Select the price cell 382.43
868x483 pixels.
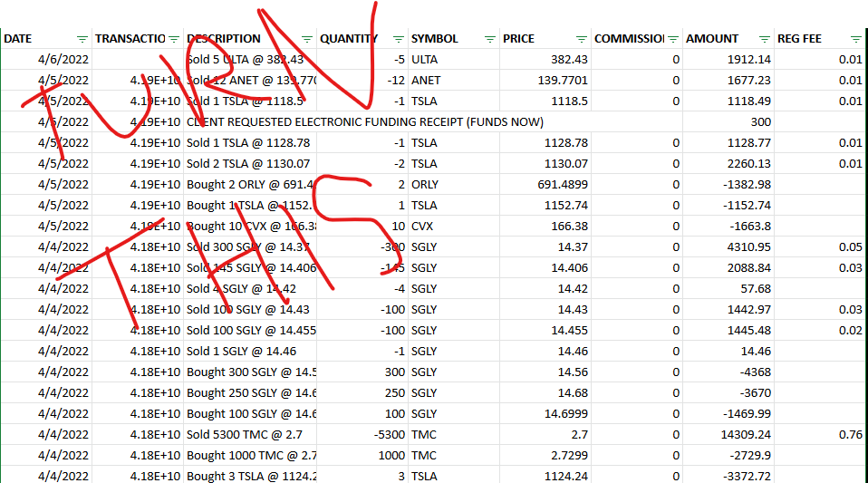[x=545, y=59]
